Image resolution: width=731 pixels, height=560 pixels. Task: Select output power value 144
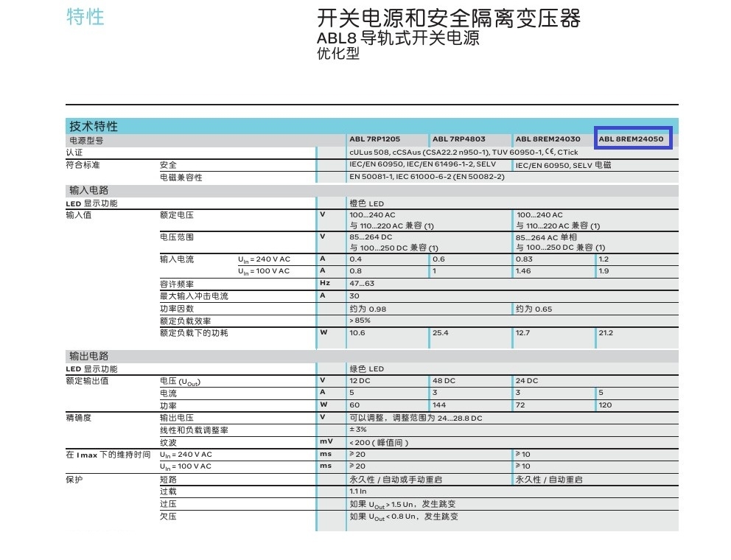pyautogui.click(x=439, y=405)
